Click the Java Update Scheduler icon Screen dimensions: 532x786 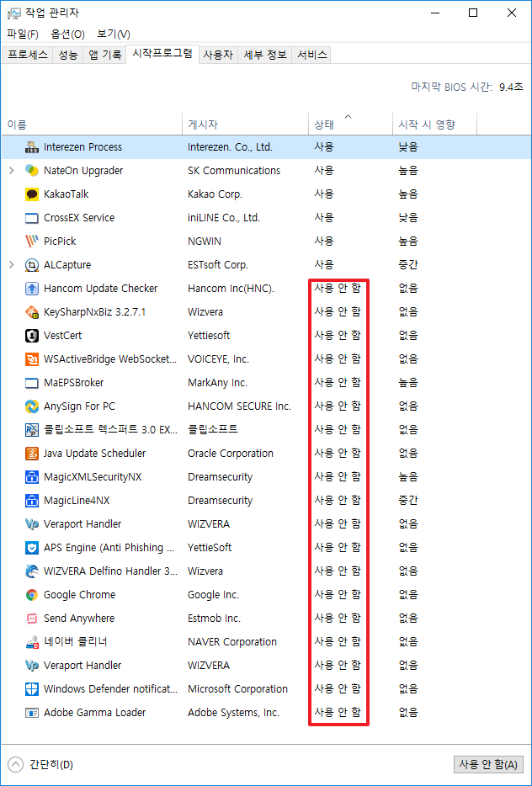(32, 454)
